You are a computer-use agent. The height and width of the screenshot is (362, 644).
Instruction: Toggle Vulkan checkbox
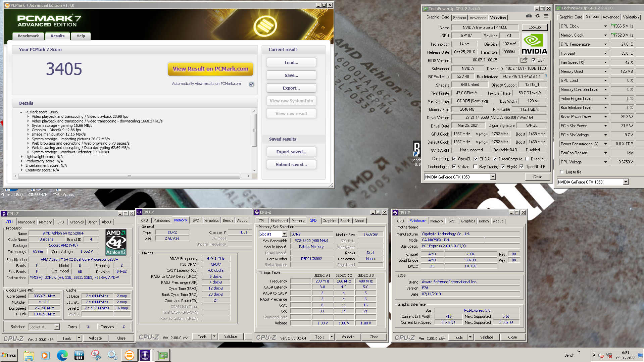point(454,167)
